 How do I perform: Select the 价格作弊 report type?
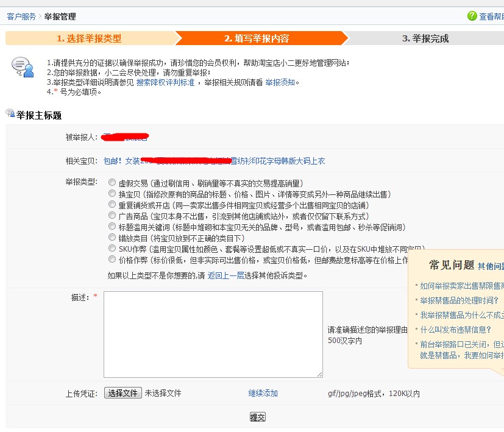tap(112, 260)
